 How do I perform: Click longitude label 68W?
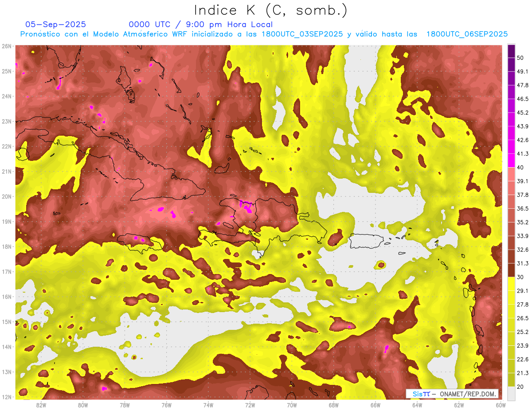[333, 405]
